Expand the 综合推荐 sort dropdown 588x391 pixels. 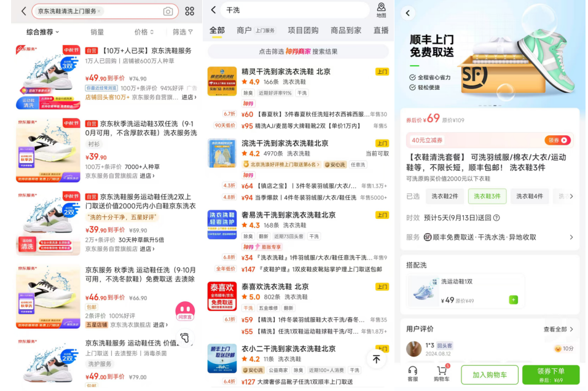[x=42, y=32]
